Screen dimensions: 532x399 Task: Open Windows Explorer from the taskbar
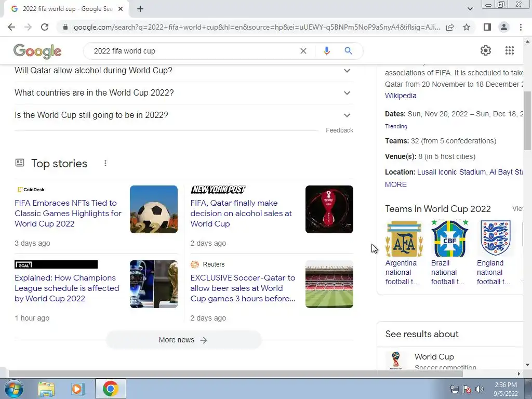46,389
